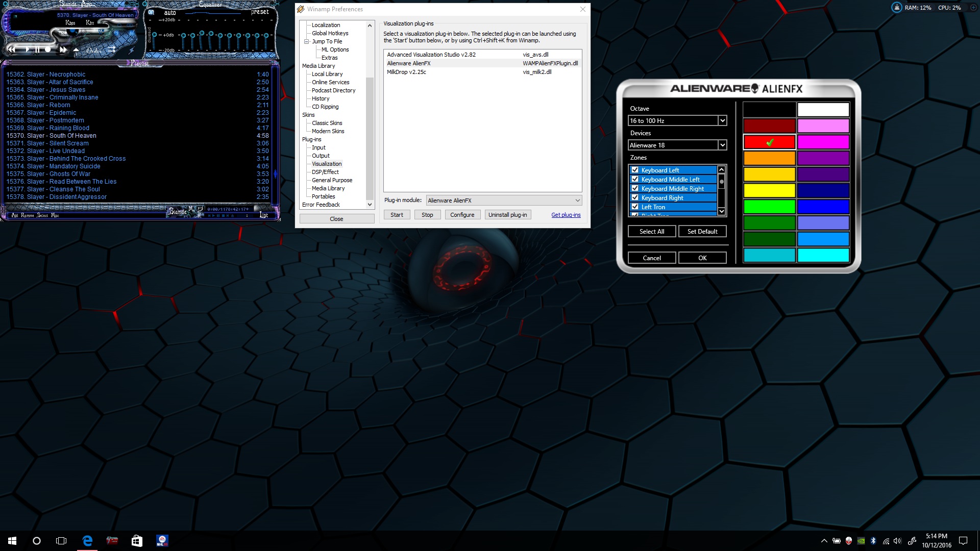Uncheck the 'Left Tron' zone

click(635, 207)
